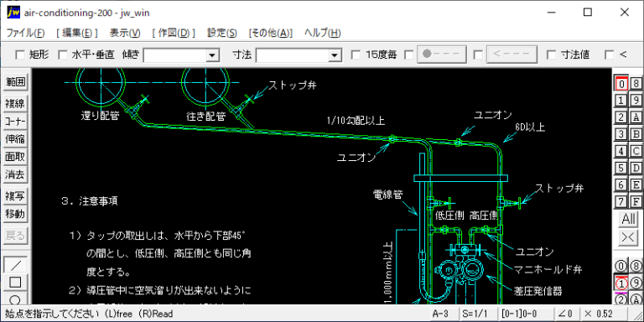
Task: Activate the 複線 double line tool
Action: coord(15,103)
